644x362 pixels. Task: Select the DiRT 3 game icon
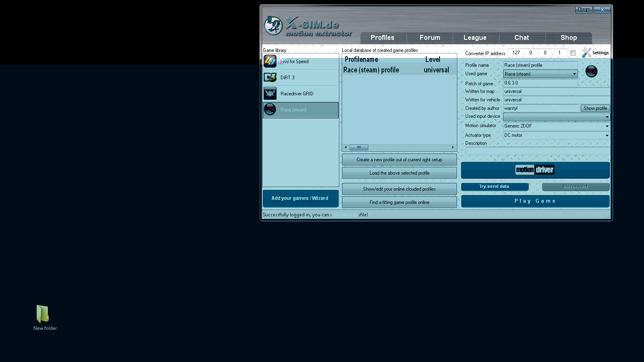tap(270, 78)
